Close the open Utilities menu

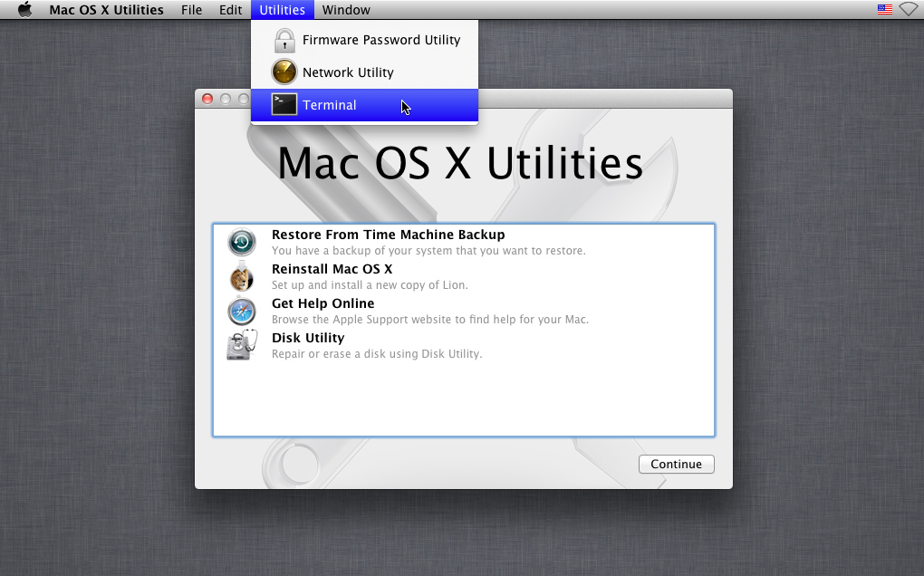coord(283,10)
